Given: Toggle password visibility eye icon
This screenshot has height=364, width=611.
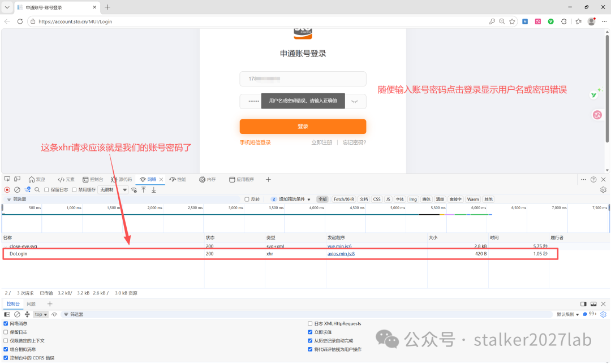Looking at the screenshot, I should (x=354, y=101).
